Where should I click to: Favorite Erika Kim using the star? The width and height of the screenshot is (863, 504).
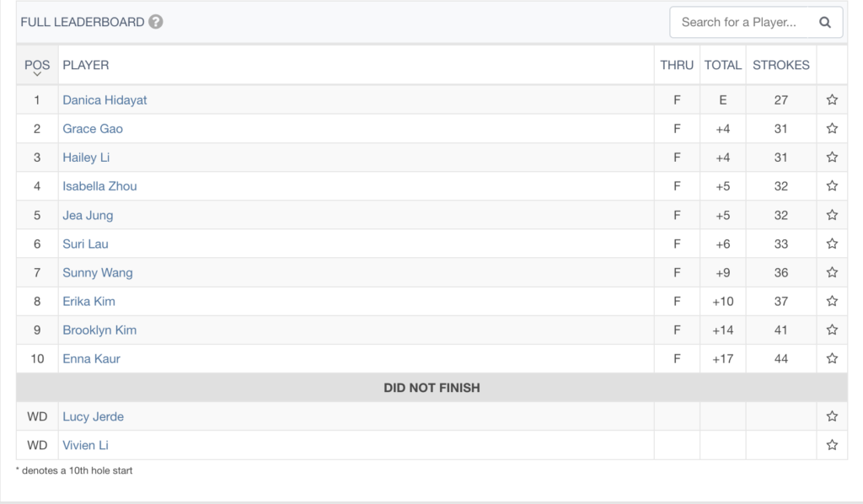pos(832,301)
